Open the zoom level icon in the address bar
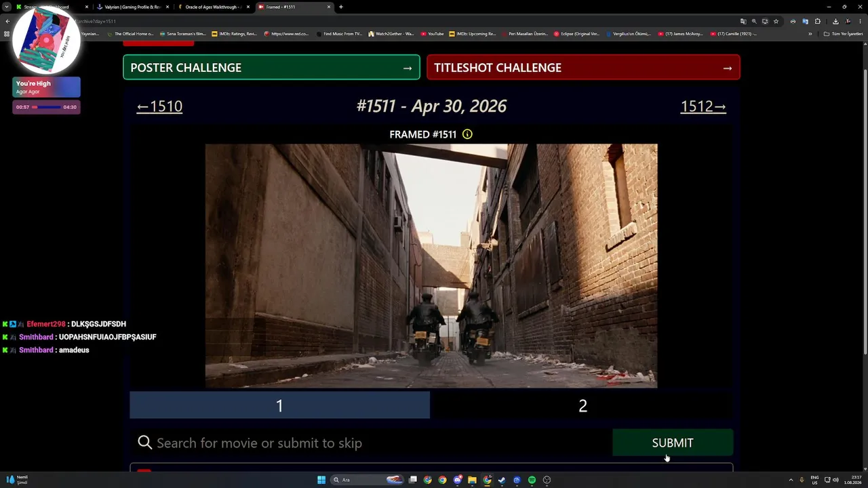This screenshot has width=868, height=488. coord(754,21)
